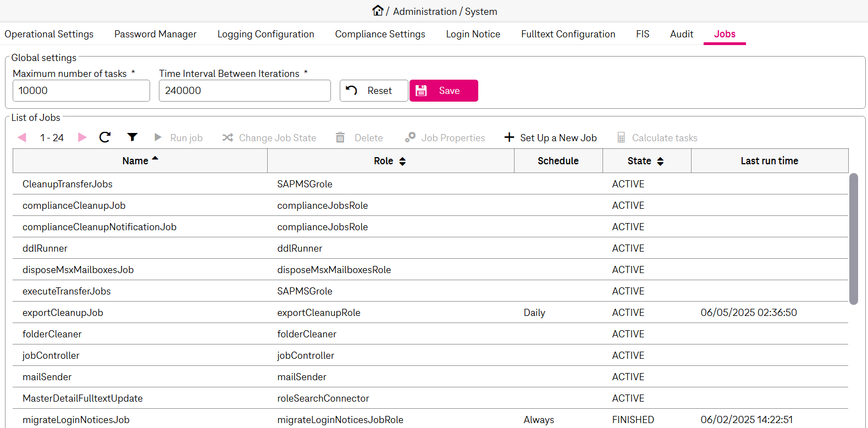Go to previous page of jobs

tap(22, 137)
